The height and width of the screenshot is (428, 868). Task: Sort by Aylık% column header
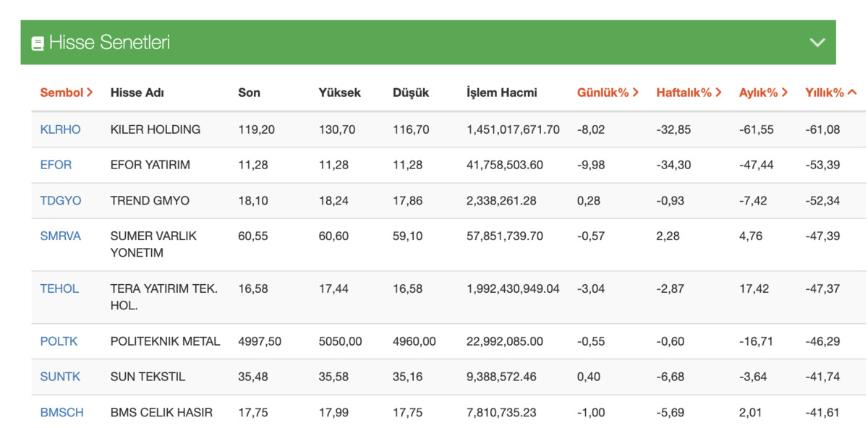coord(764,93)
